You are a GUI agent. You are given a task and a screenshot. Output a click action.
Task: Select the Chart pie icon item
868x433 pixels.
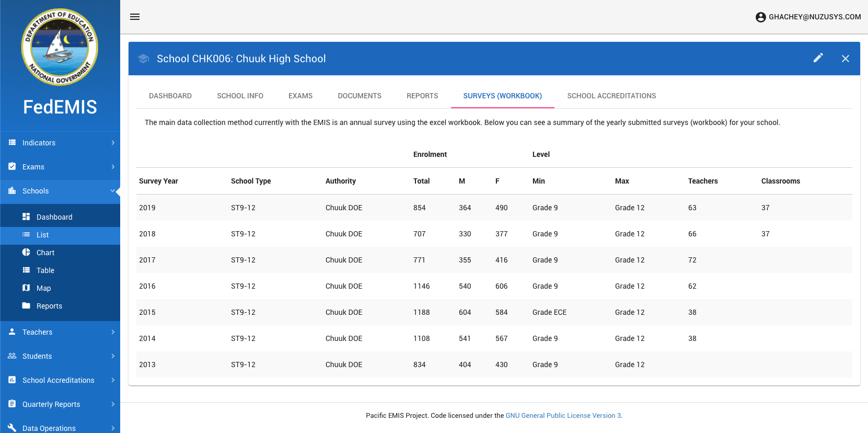click(45, 253)
